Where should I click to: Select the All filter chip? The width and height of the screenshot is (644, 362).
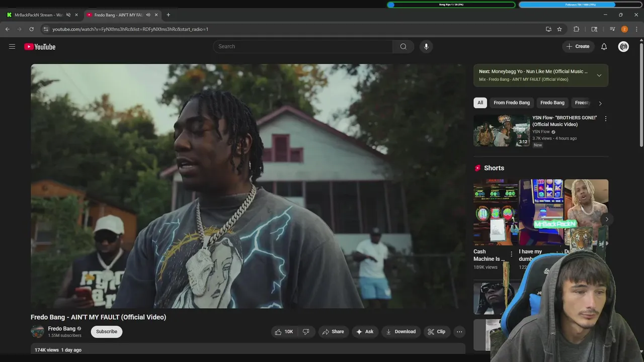(x=480, y=103)
